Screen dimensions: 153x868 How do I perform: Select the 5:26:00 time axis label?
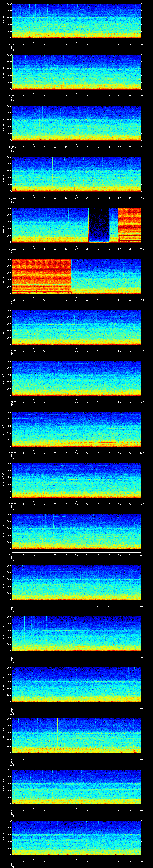coord(12,657)
